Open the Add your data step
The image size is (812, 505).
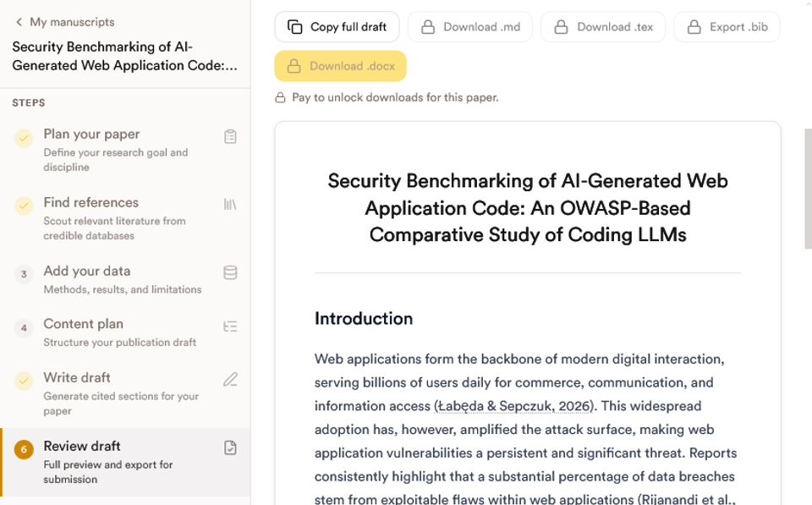click(125, 279)
